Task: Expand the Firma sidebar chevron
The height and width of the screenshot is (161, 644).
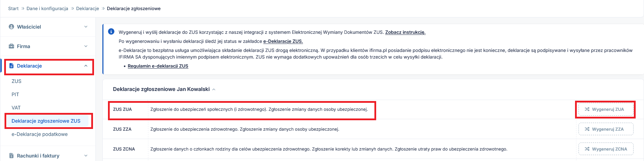Action: pyautogui.click(x=86, y=46)
